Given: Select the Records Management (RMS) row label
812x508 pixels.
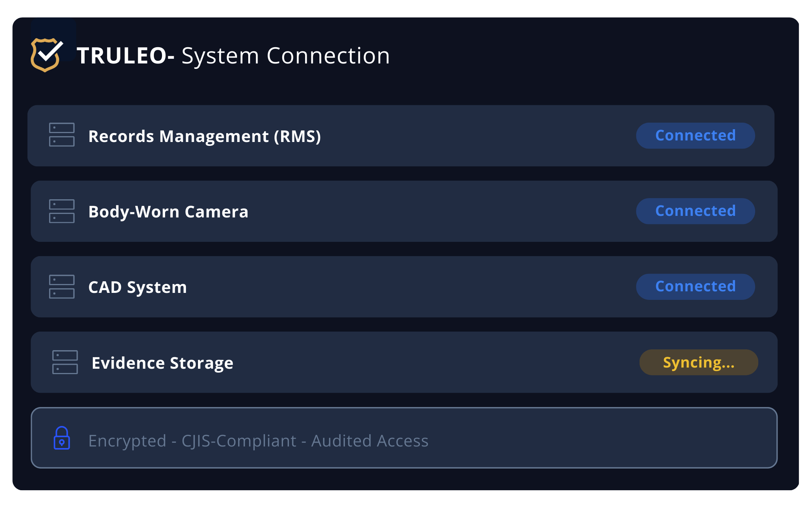Looking at the screenshot, I should (205, 136).
